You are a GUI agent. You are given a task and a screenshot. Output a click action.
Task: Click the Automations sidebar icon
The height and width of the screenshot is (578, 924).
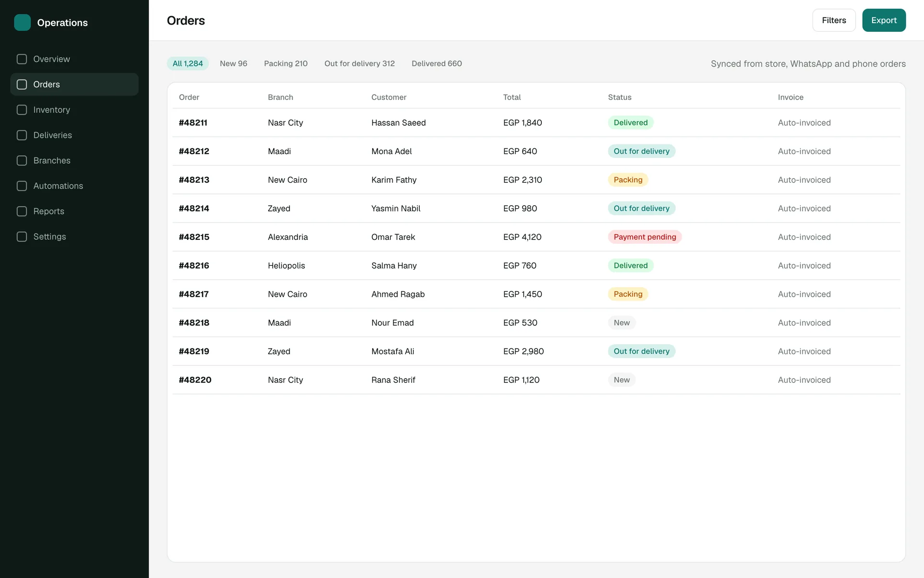22,186
